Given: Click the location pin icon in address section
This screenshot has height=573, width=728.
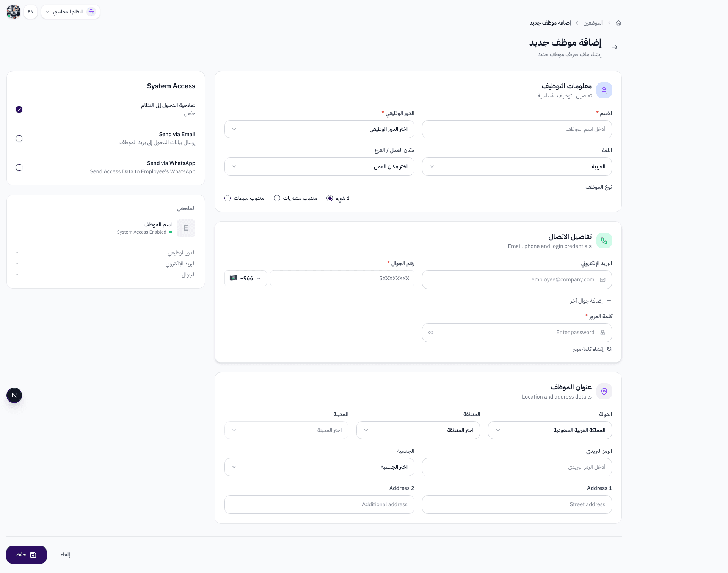Looking at the screenshot, I should coord(604,391).
